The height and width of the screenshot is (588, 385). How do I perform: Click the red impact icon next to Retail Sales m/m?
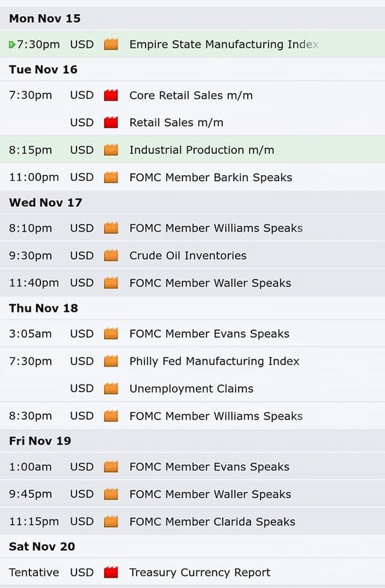click(x=111, y=122)
